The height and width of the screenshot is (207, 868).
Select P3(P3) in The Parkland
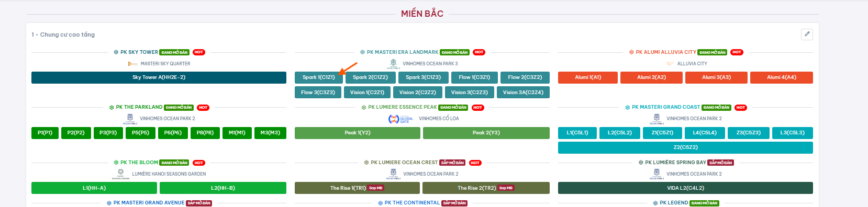(108, 133)
